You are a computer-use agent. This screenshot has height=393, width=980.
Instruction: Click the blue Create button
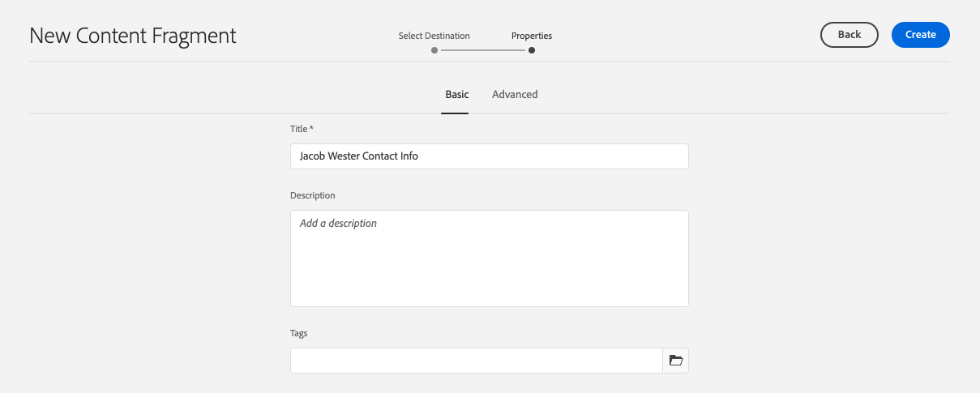[920, 35]
